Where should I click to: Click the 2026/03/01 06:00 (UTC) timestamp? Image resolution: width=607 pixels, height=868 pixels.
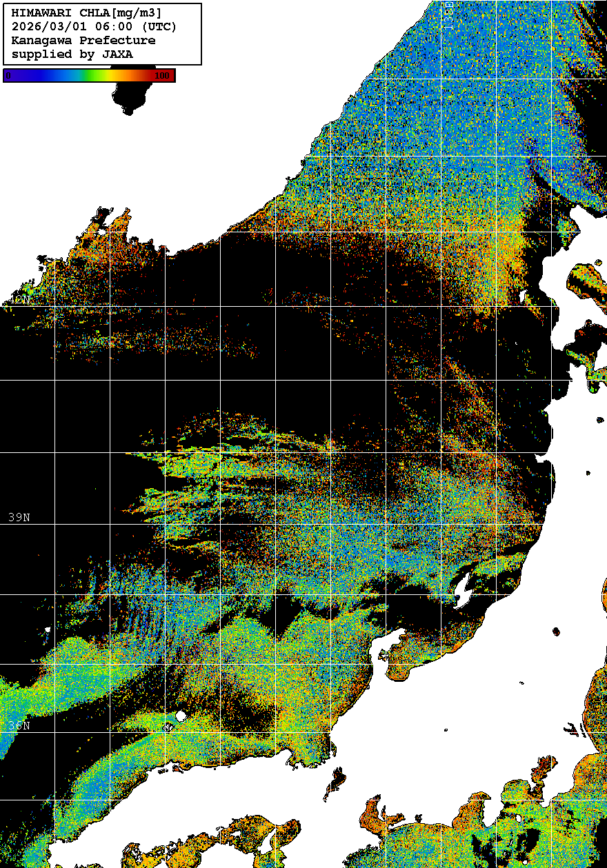tap(94, 26)
